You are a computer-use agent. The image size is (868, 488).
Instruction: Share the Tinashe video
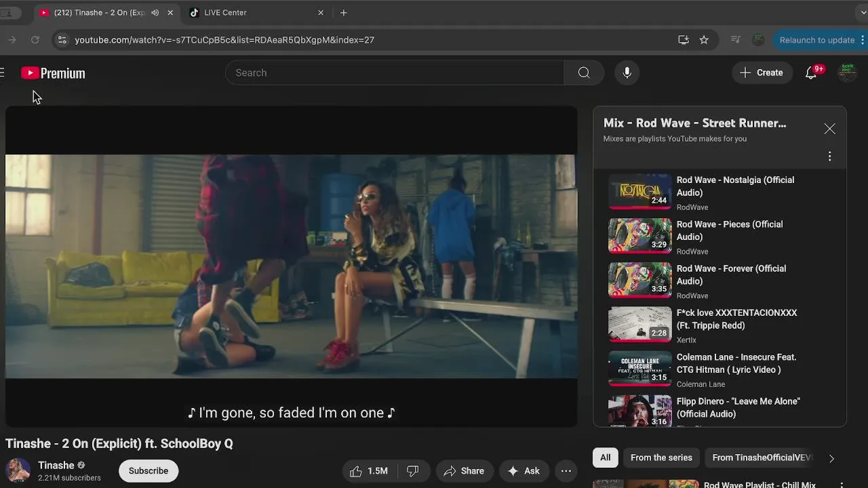465,471
